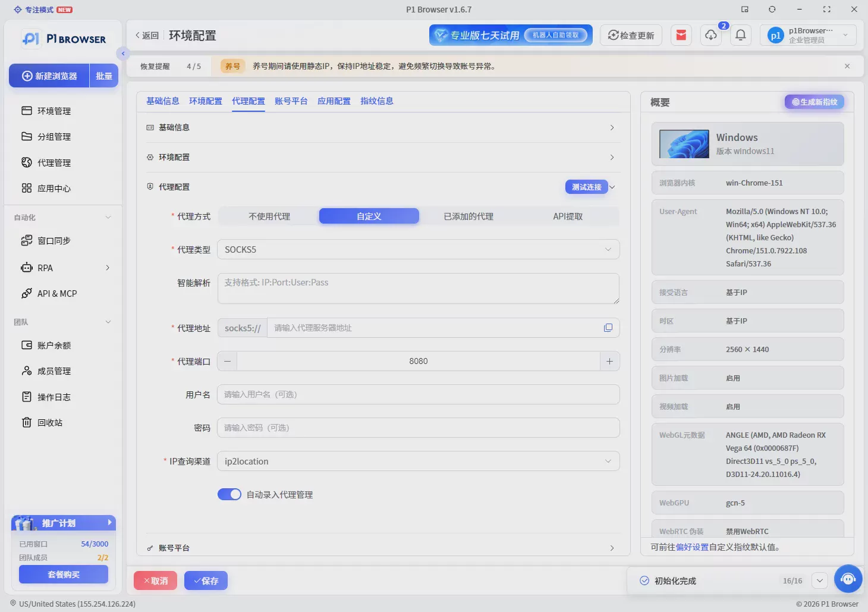Switch to the 指纹信息 tab

tap(377, 101)
